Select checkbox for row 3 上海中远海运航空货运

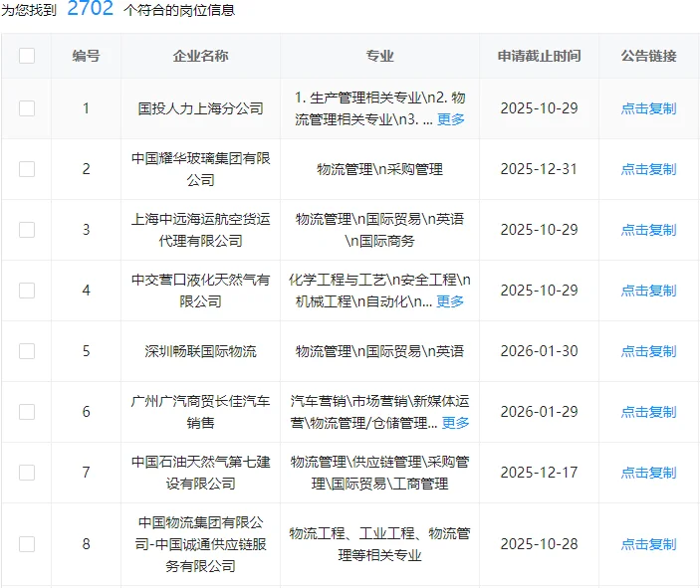click(x=27, y=230)
